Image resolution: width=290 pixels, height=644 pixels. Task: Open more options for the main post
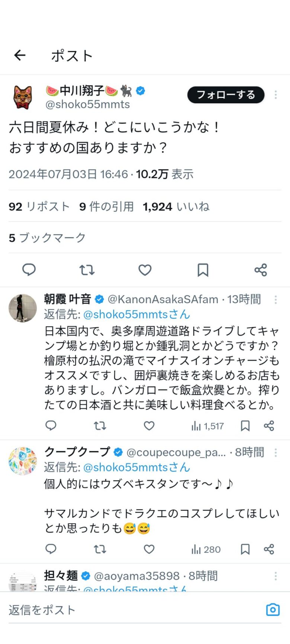(x=275, y=95)
